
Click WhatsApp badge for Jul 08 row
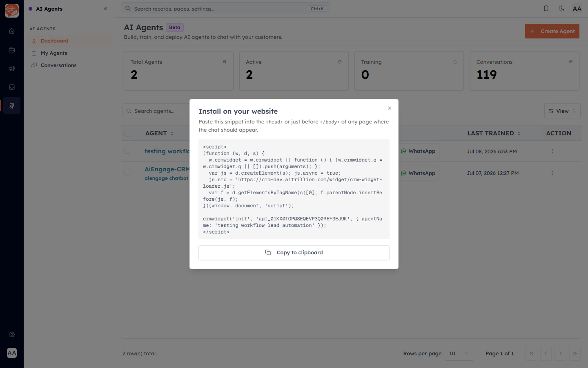tap(418, 151)
